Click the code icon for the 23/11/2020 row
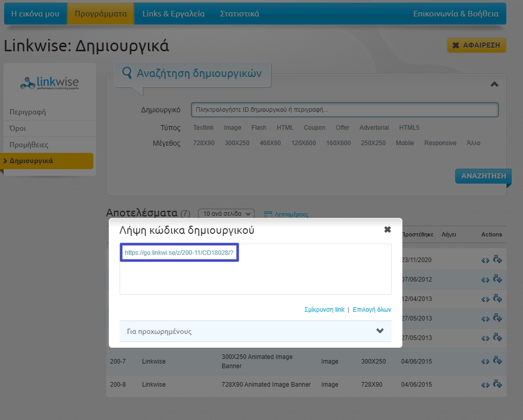 point(485,260)
